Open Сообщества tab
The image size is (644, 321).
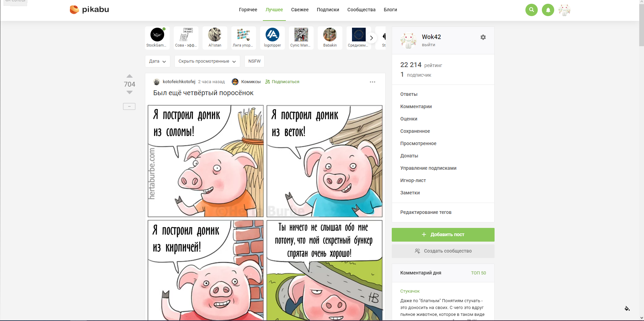tap(362, 10)
